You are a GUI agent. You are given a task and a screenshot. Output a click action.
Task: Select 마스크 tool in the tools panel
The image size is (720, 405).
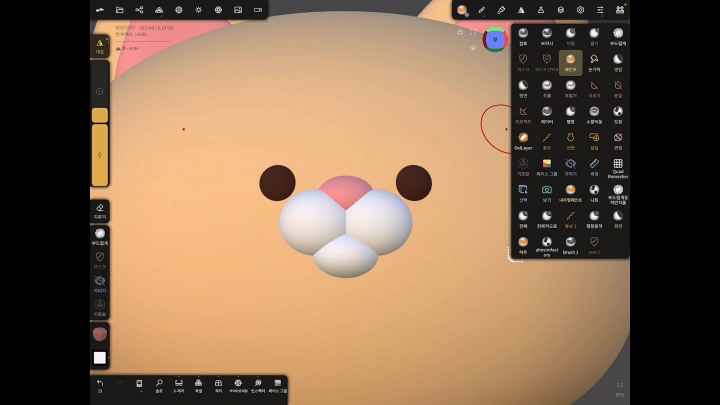pos(523,62)
